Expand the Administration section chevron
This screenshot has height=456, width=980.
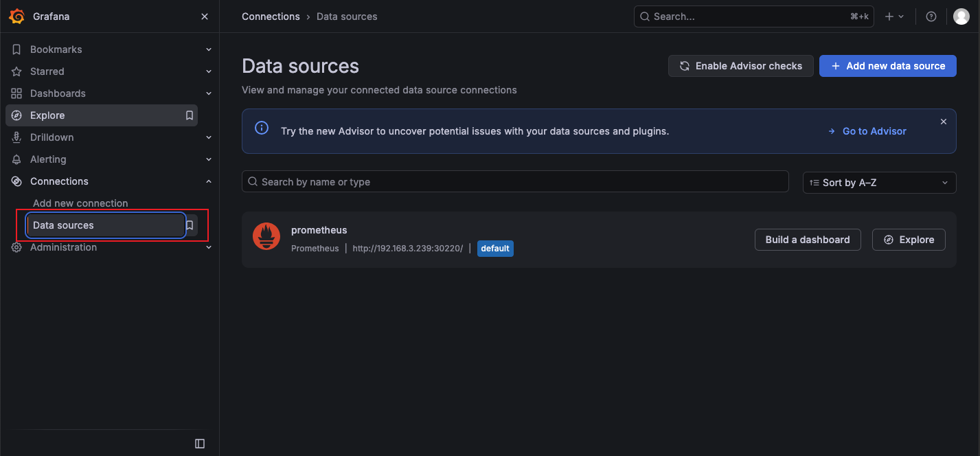(x=209, y=247)
